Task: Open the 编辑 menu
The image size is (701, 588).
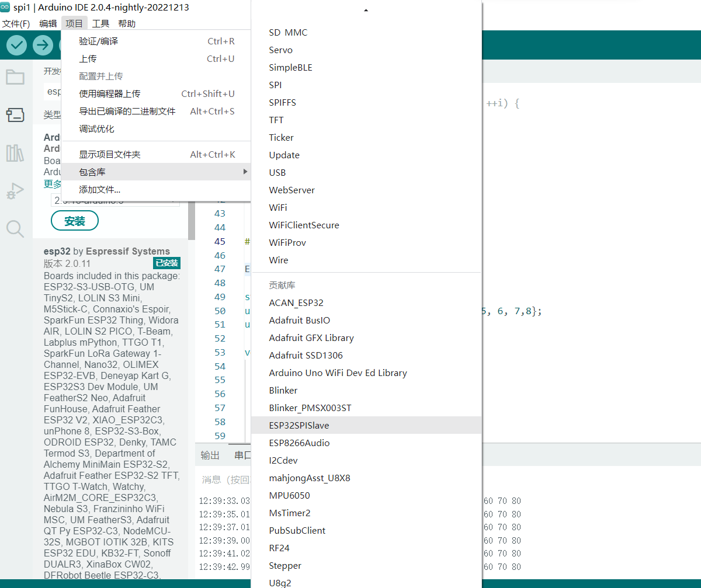Action: (48, 23)
